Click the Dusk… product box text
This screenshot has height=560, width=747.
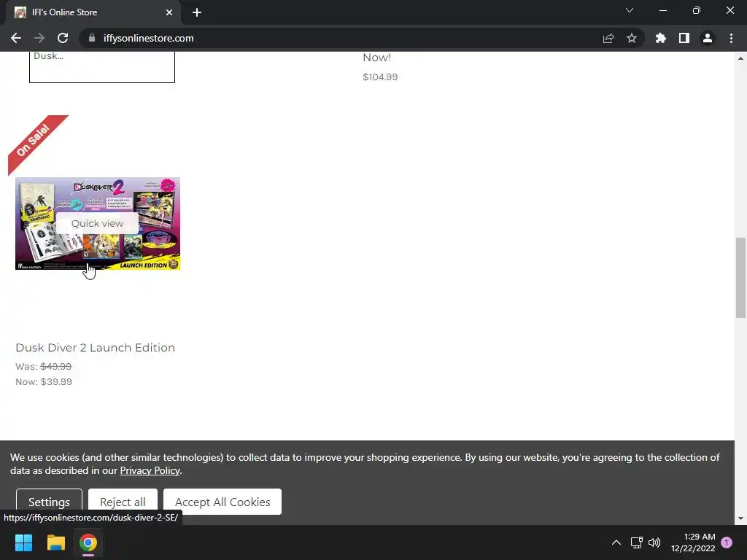48,55
